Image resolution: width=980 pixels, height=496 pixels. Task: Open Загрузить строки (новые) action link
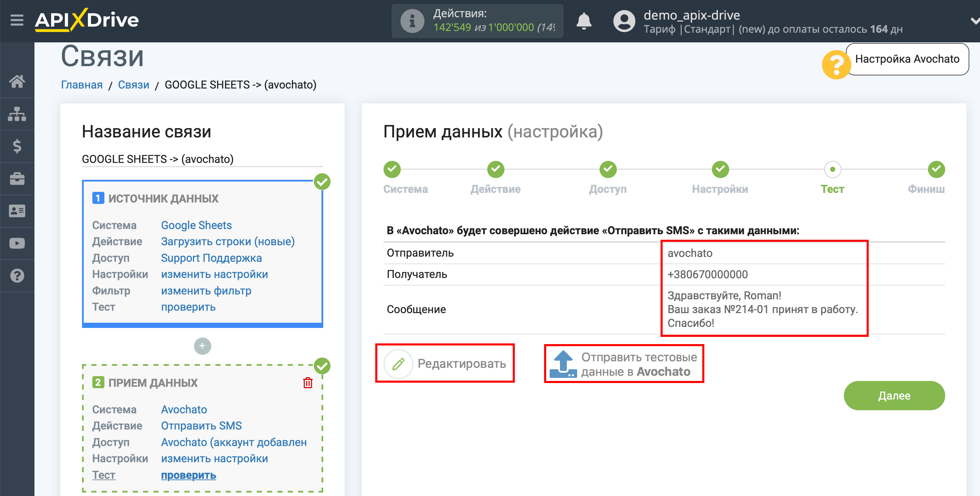click(228, 241)
